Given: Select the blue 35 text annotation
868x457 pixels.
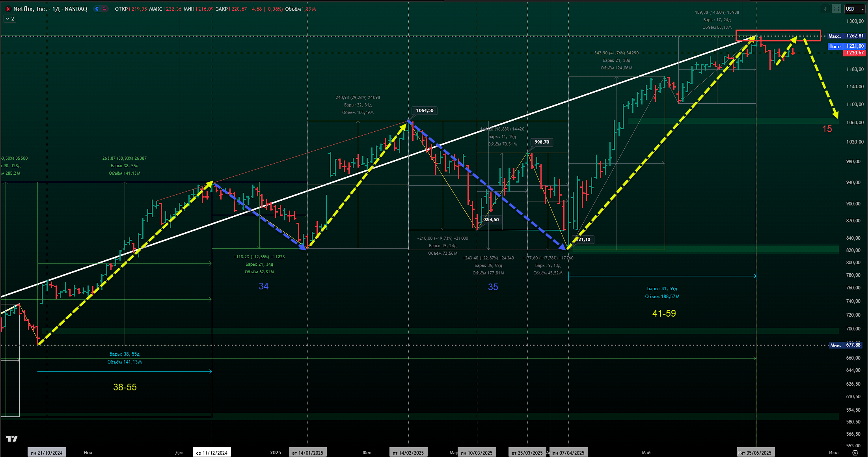Looking at the screenshot, I should pyautogui.click(x=493, y=287).
